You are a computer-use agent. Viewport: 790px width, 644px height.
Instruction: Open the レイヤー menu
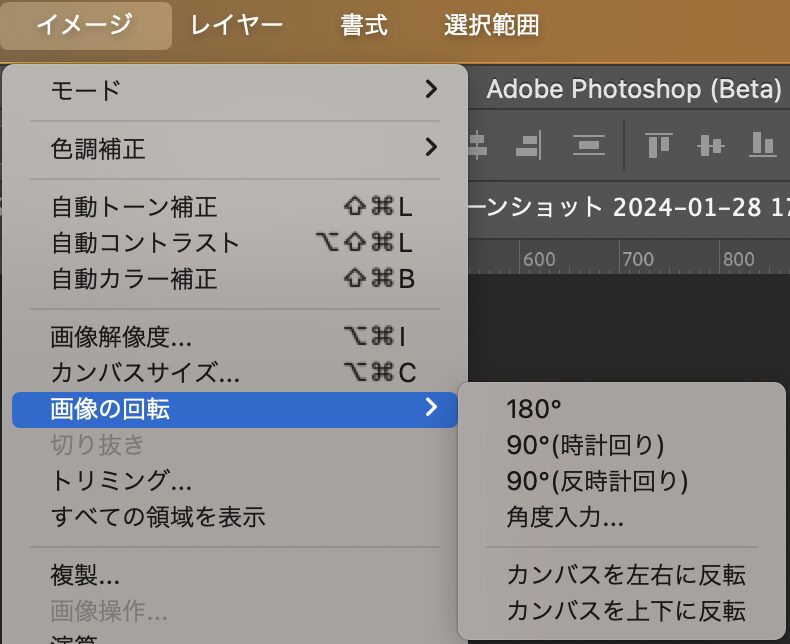[x=237, y=25]
